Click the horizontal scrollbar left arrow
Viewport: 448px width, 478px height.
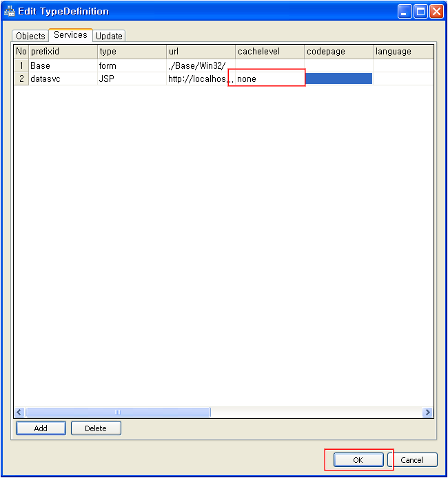coord(20,412)
